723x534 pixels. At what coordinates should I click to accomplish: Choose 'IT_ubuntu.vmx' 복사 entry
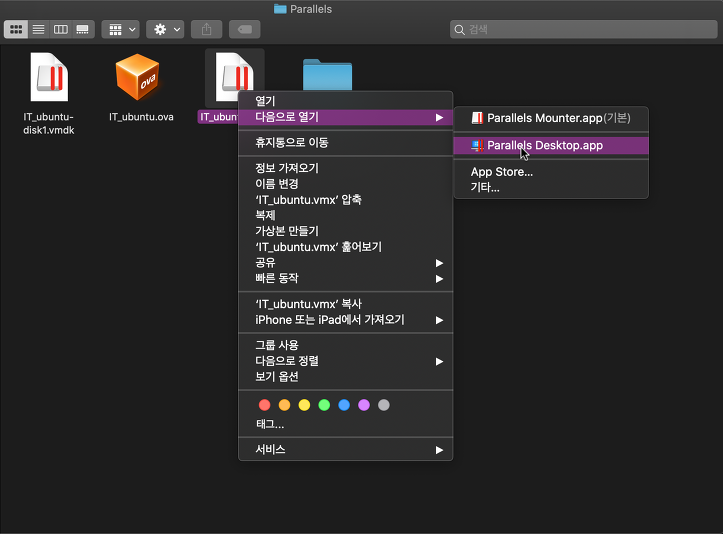(x=346, y=304)
